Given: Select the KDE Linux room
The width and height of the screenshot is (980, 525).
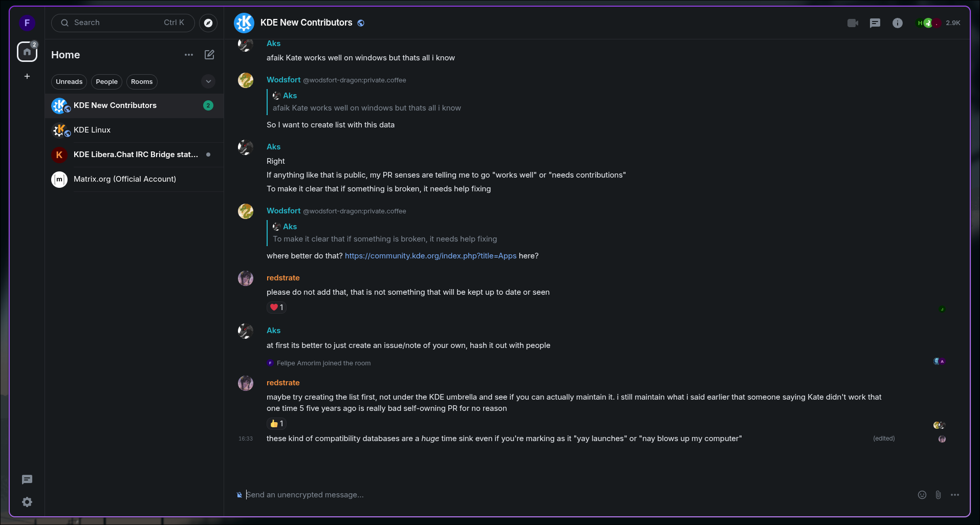Looking at the screenshot, I should [92, 130].
